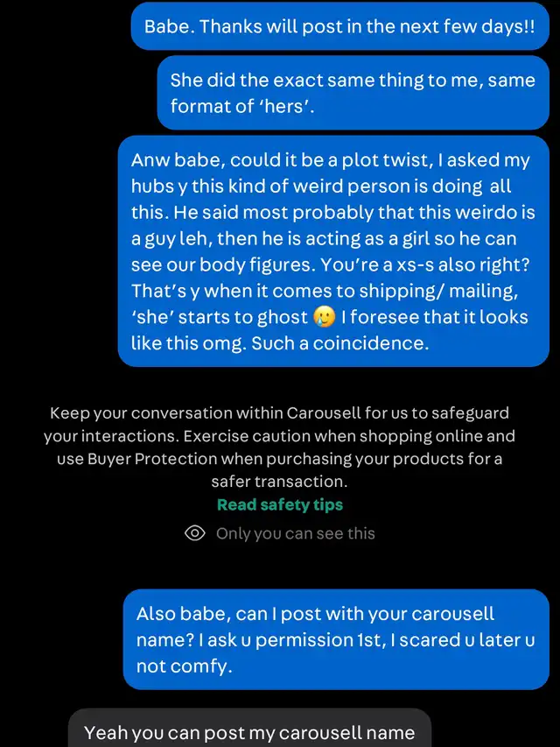Tap the 'Babe. Thanks will post' message bubble
Screen dimensions: 560x747
tap(340, 26)
